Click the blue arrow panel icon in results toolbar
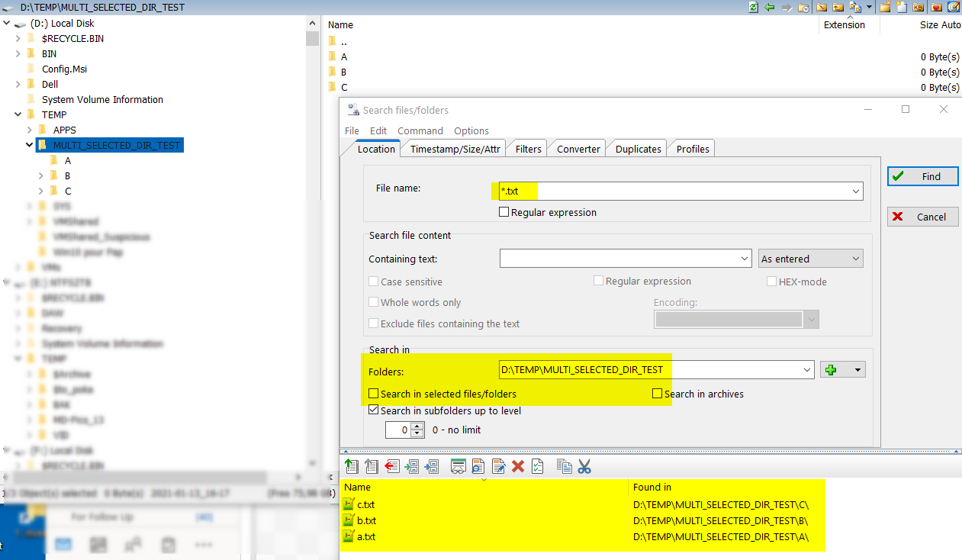This screenshot has width=962, height=560. click(431, 466)
